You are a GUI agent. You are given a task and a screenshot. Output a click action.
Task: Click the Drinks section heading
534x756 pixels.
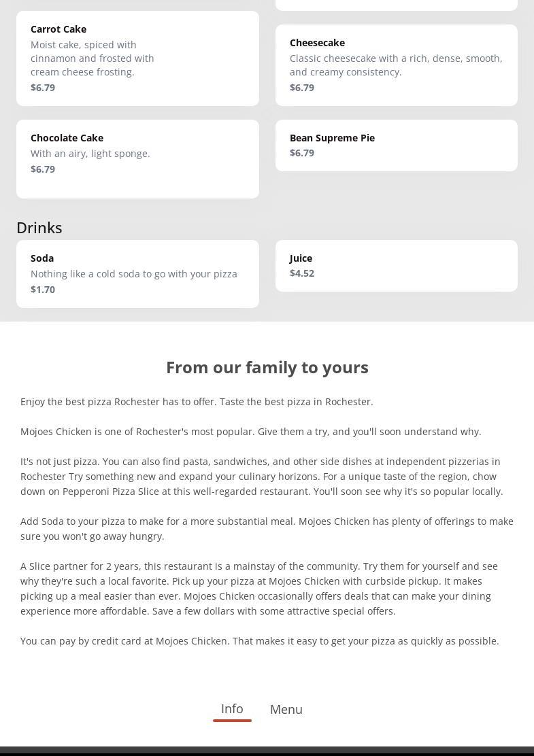39,228
